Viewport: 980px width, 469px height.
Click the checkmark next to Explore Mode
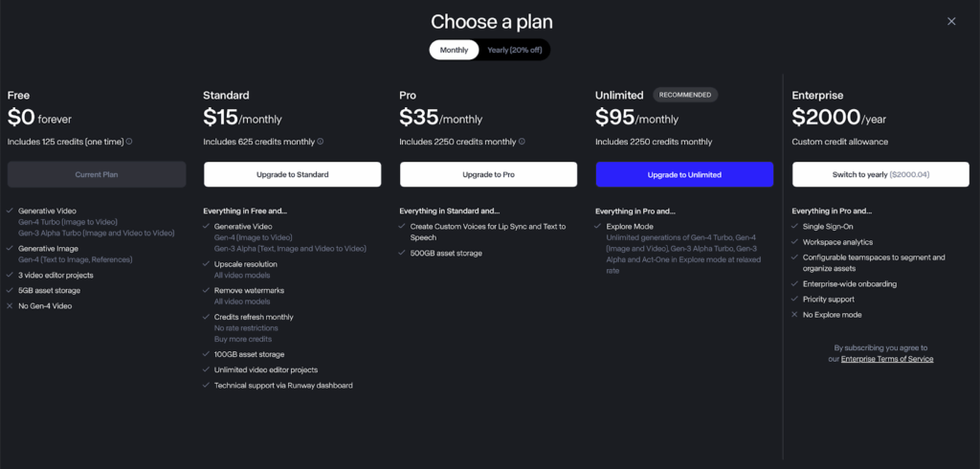598,227
